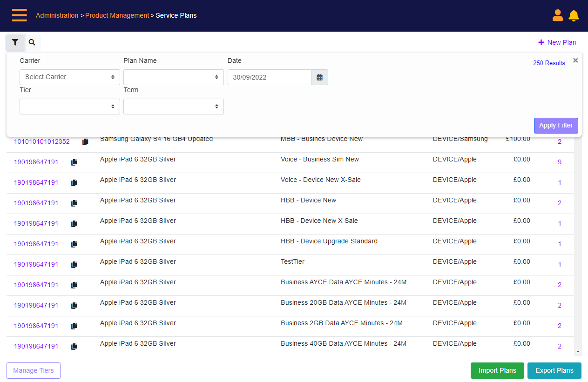588x382 pixels.
Task: Toggle the filter funnel icon
Action: [x=15, y=42]
